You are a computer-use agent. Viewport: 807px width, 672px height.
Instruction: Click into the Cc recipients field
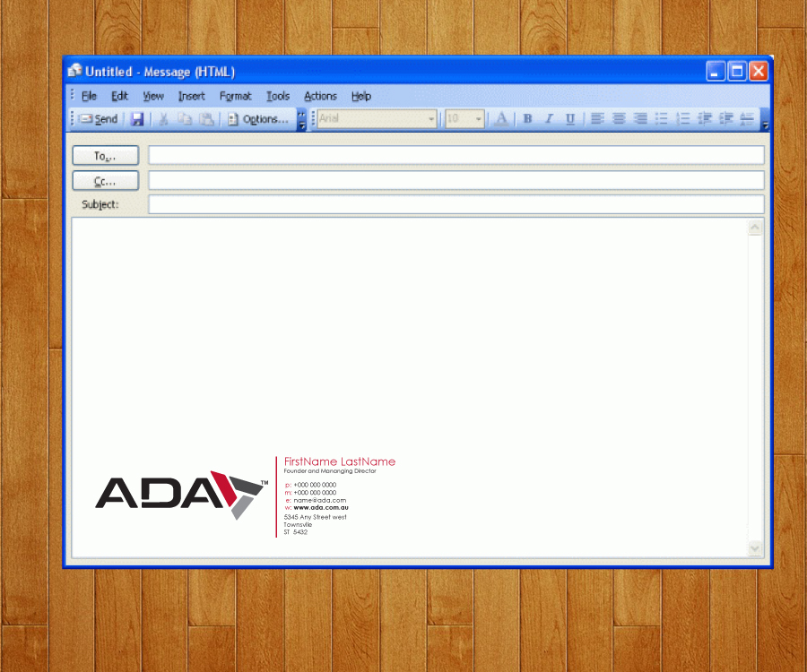click(456, 180)
